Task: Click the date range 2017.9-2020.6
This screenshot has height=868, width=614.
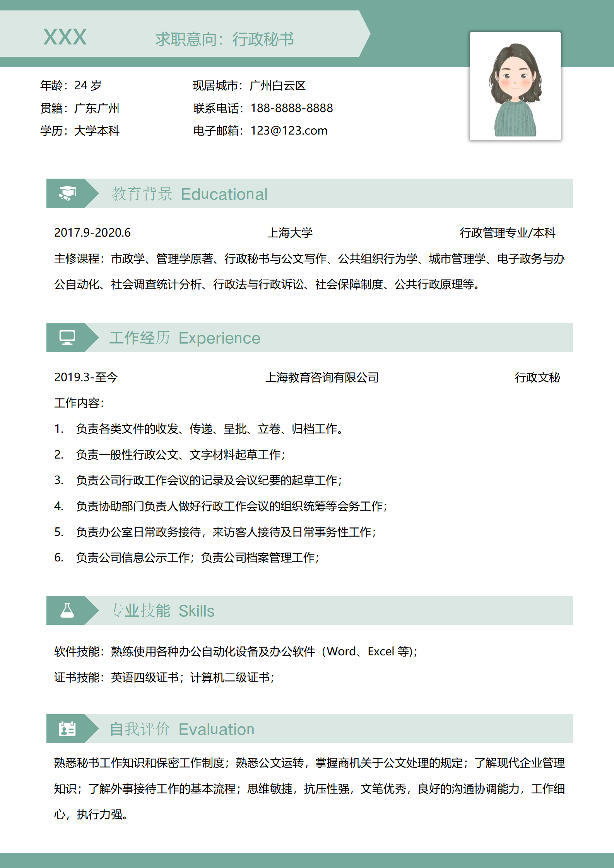Action: pyautogui.click(x=92, y=232)
